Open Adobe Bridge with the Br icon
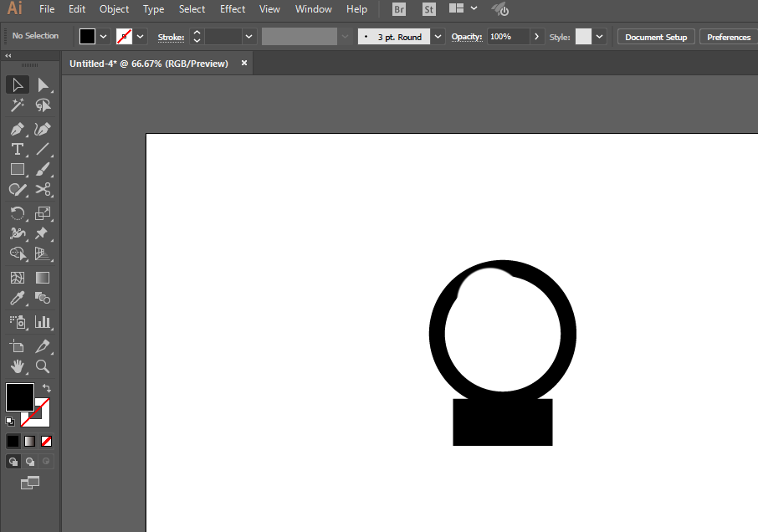758x532 pixels. click(x=399, y=9)
